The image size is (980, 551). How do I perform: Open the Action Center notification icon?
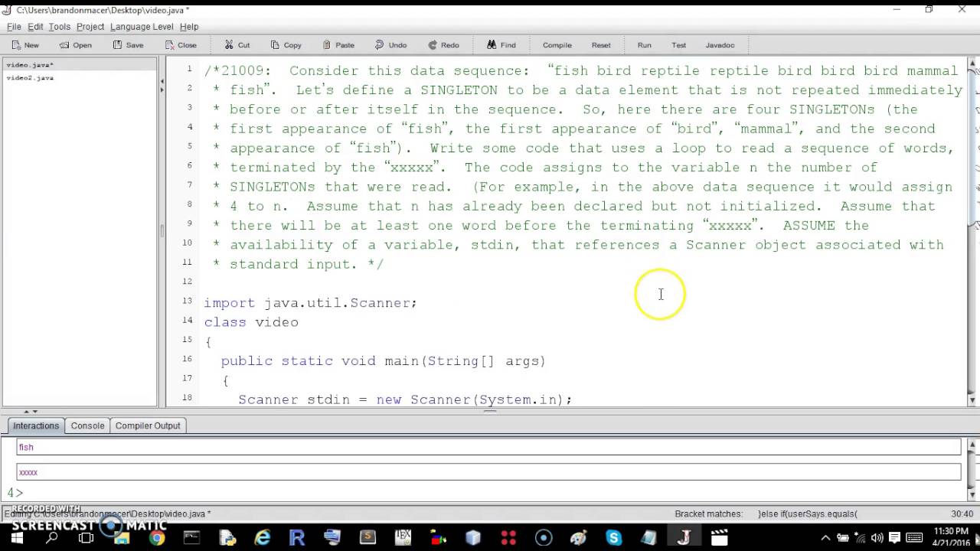tap(894, 538)
